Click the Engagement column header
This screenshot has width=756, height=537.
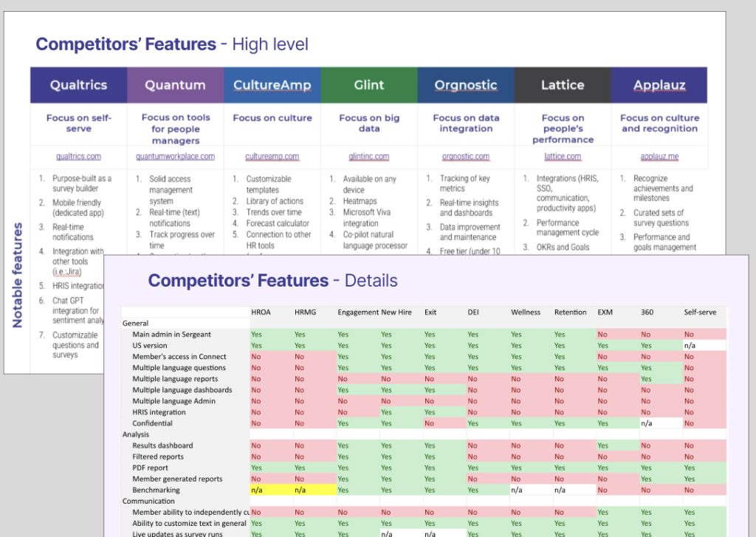(358, 312)
